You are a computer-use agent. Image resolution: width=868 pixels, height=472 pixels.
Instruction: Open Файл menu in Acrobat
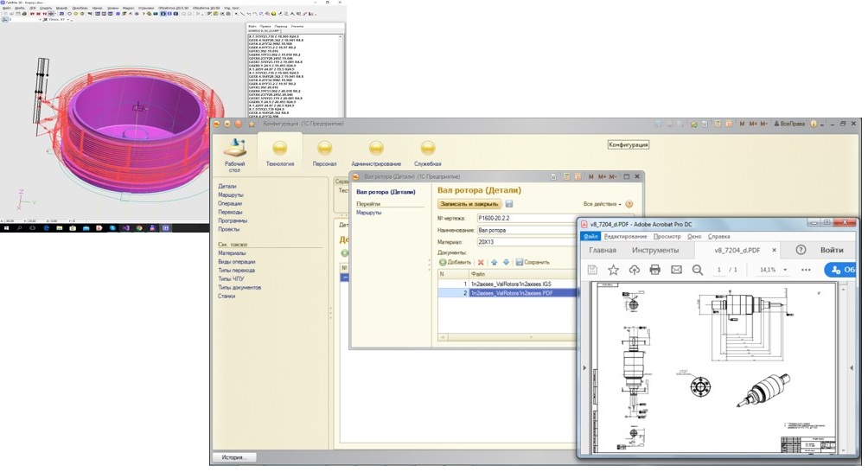pos(590,236)
